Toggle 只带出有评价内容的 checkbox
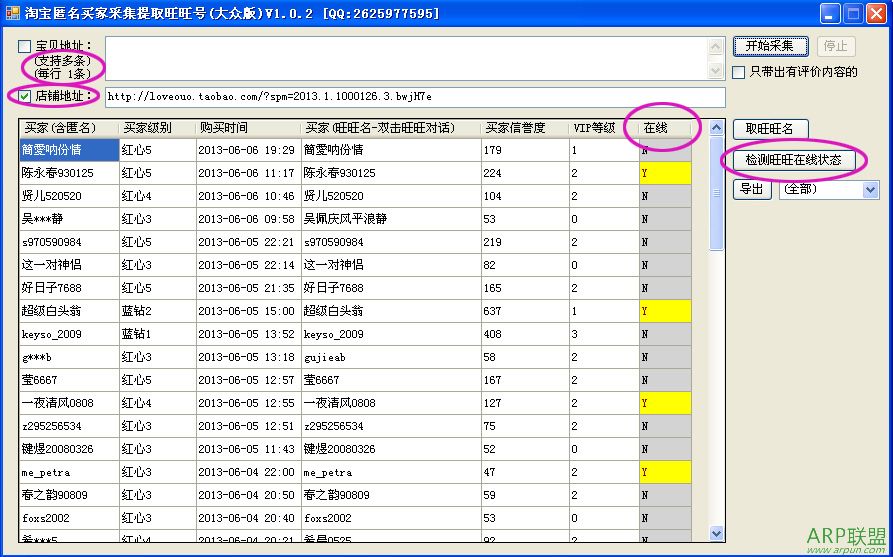The image size is (893, 557). [739, 72]
